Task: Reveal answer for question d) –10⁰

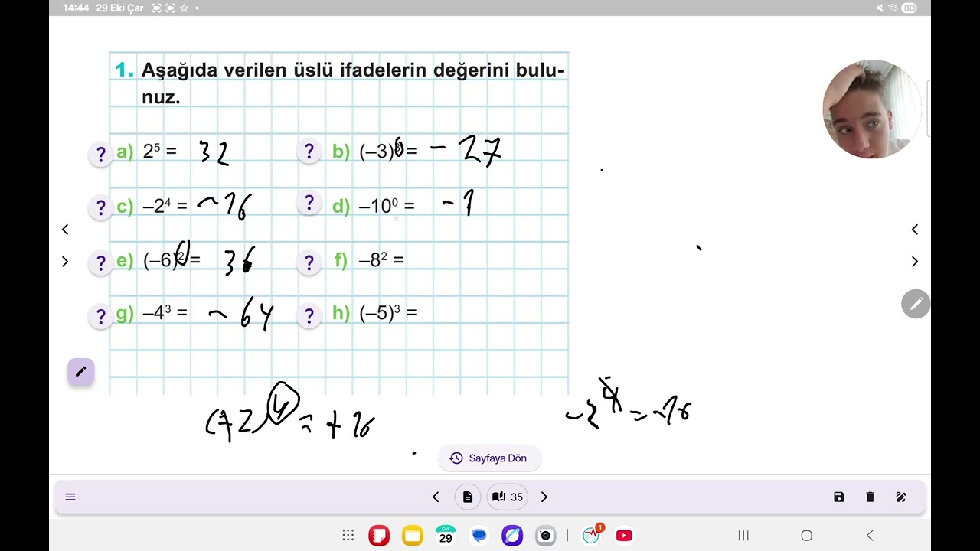Action: click(x=309, y=203)
